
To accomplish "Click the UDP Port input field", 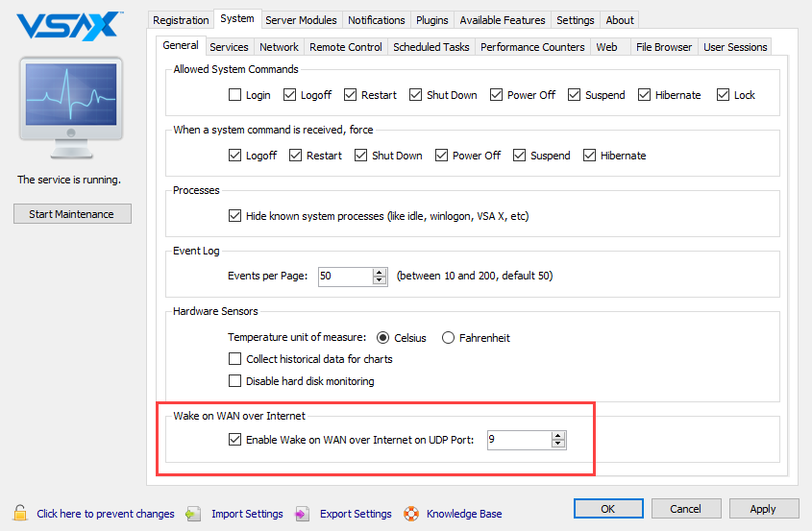I will pos(517,440).
